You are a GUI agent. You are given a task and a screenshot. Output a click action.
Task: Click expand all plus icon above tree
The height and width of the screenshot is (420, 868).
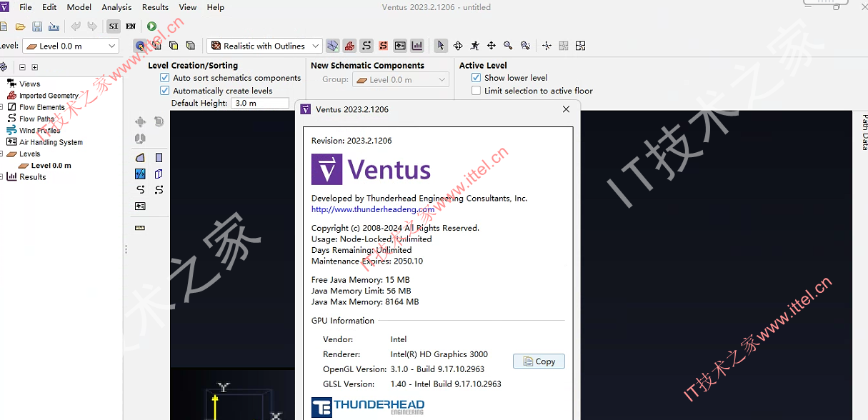click(x=34, y=67)
